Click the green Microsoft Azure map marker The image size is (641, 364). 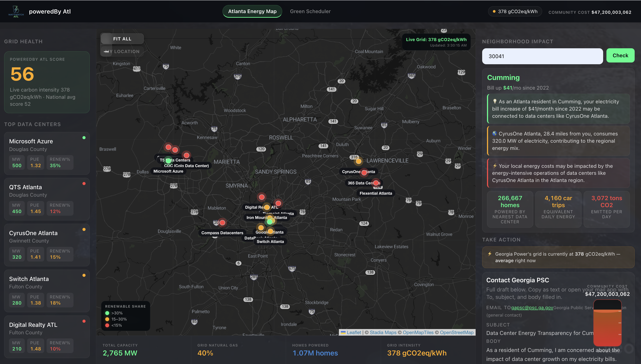click(168, 161)
